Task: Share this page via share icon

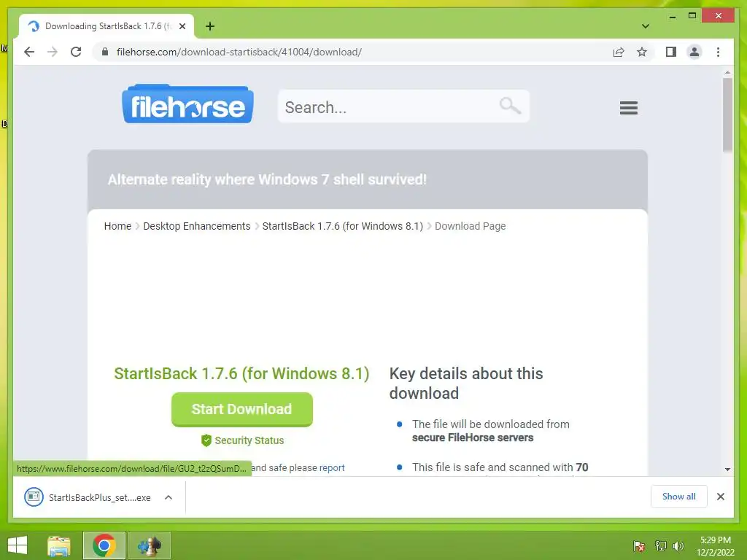Action: click(x=619, y=52)
